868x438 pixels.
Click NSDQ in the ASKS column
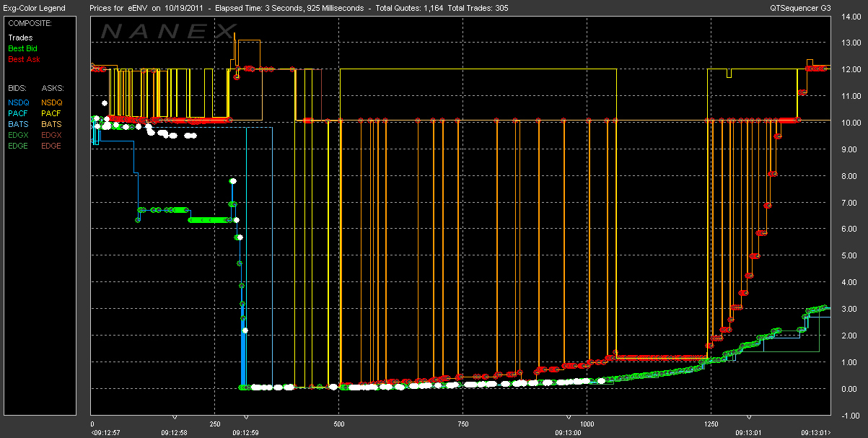point(53,102)
